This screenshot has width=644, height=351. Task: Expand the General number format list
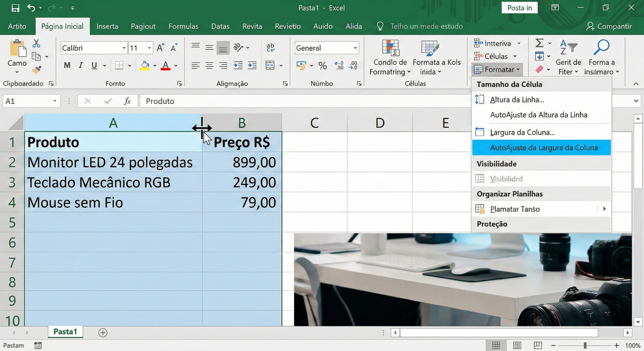click(355, 48)
